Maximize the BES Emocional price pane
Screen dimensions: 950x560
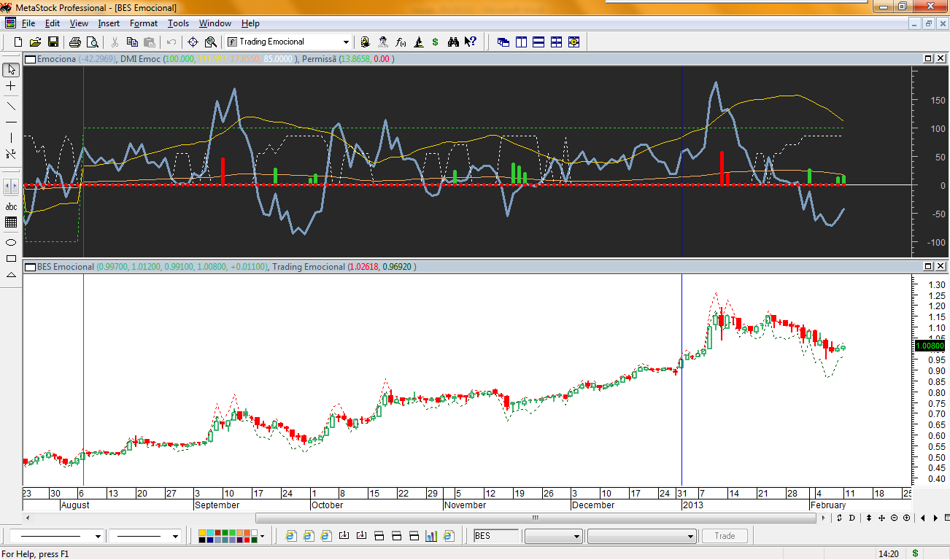tap(928, 266)
